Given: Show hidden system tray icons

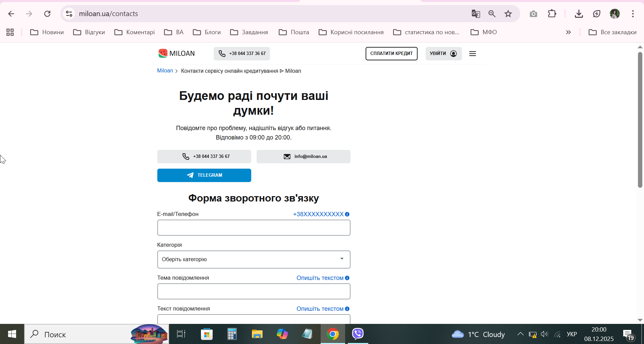Looking at the screenshot, I should coord(520,334).
